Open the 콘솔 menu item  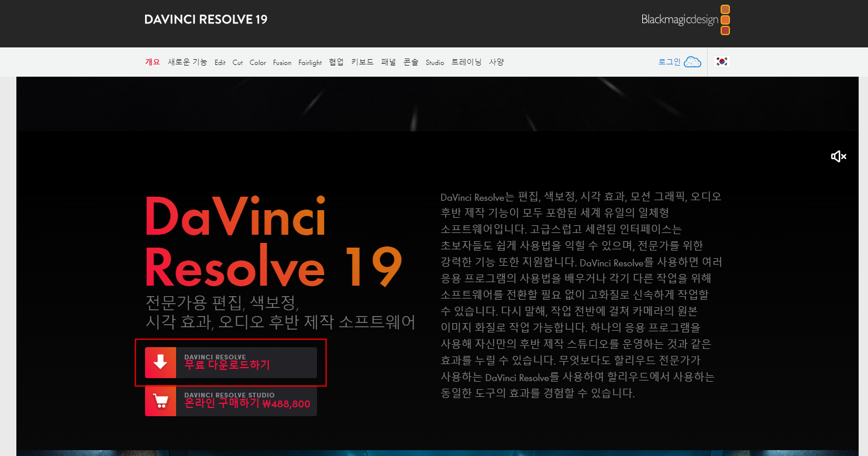click(x=411, y=62)
